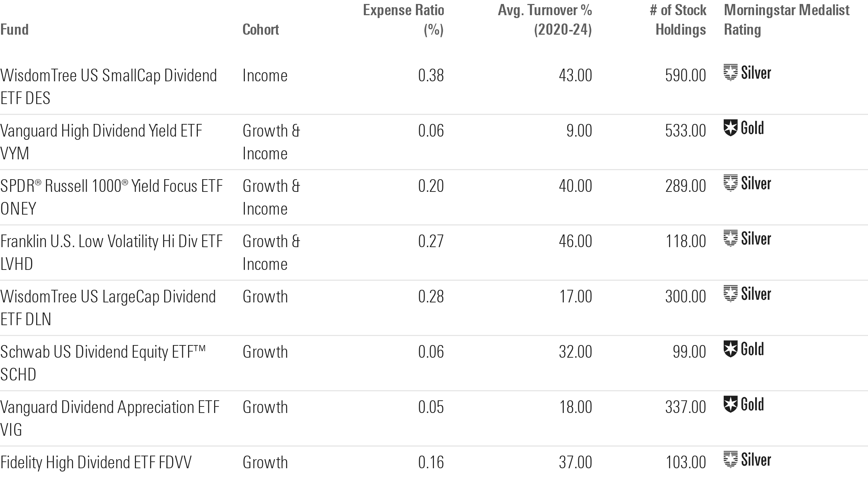Sort by the Cohort column header

click(x=260, y=30)
